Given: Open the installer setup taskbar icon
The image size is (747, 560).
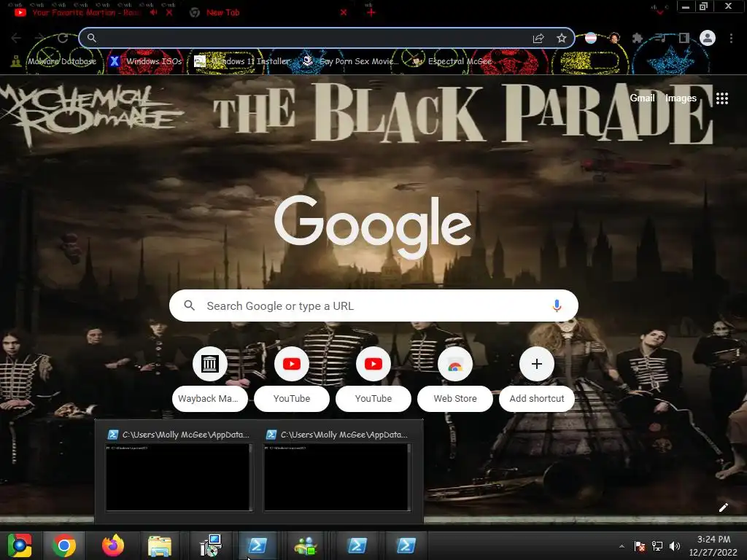Looking at the screenshot, I should point(209,545).
